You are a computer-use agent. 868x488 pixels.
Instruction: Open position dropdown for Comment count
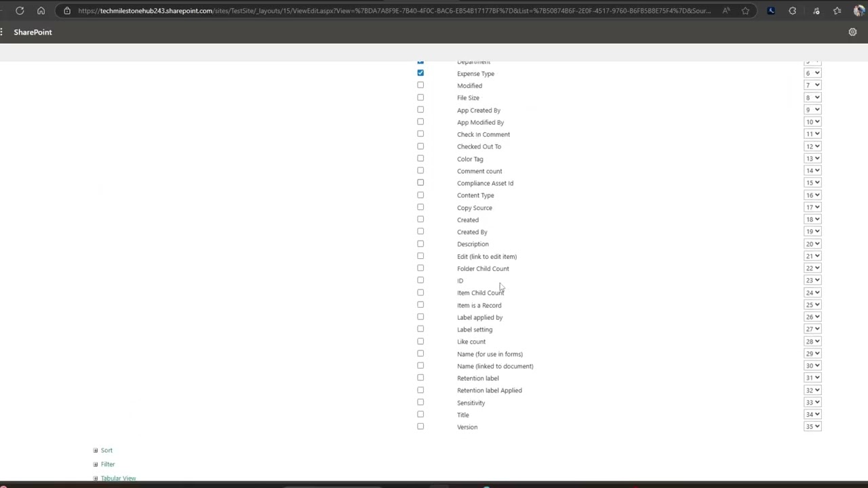(x=812, y=171)
